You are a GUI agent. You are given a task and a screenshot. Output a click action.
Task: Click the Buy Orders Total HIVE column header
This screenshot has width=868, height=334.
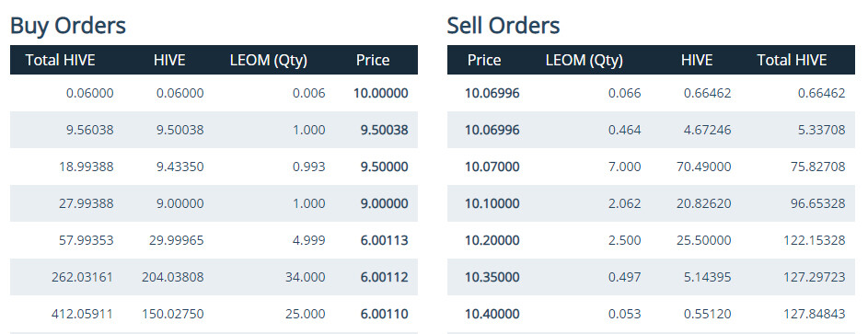click(61, 60)
